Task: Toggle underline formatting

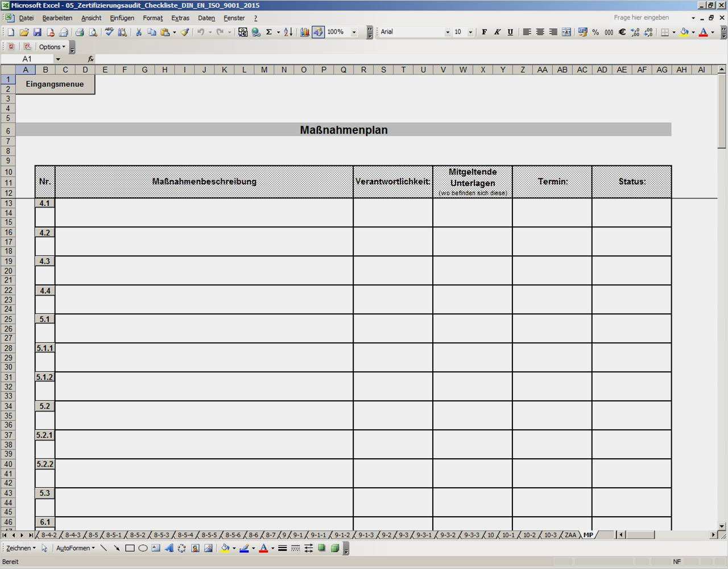Action: pos(510,32)
